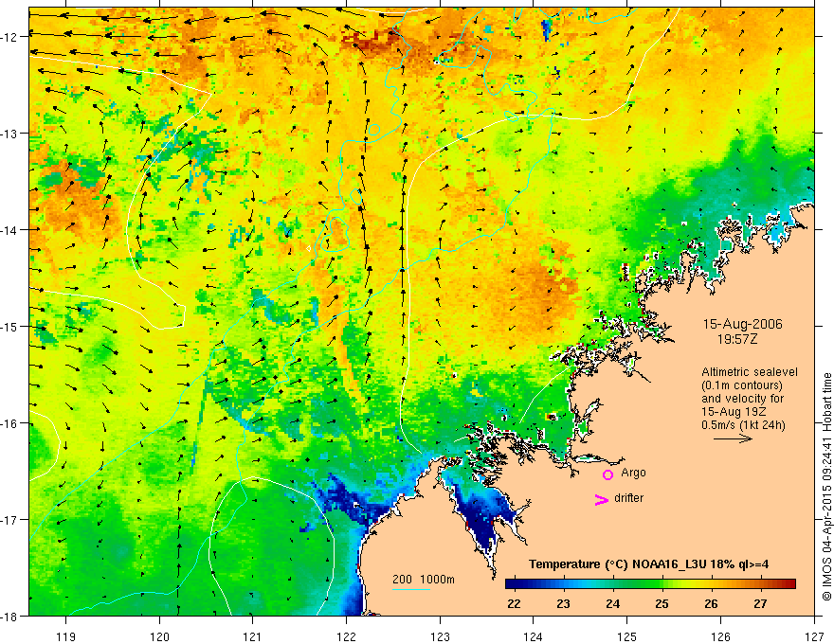Click the magenta Argo circle legend symbol
The height and width of the screenshot is (644, 834).
click(x=607, y=474)
